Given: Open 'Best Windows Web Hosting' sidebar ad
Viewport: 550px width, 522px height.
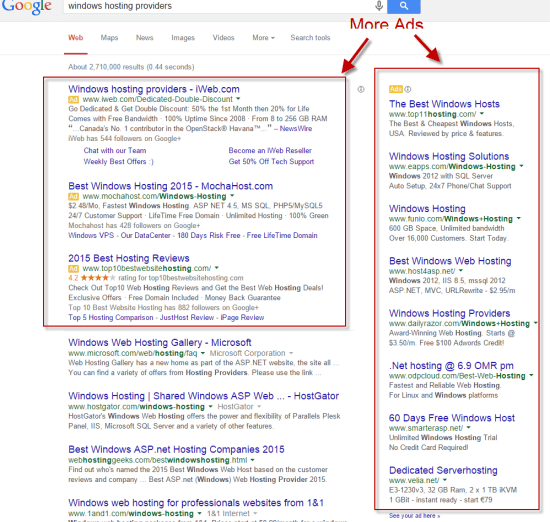Looking at the screenshot, I should click(x=450, y=261).
